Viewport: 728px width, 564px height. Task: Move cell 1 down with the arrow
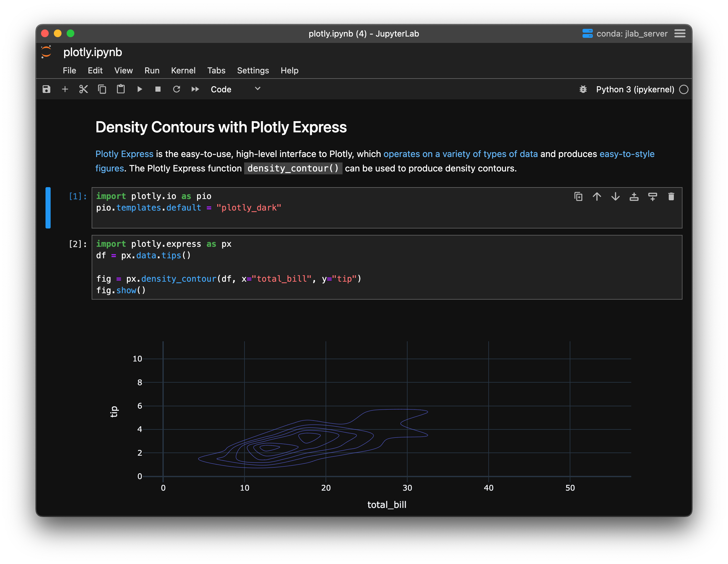click(616, 197)
